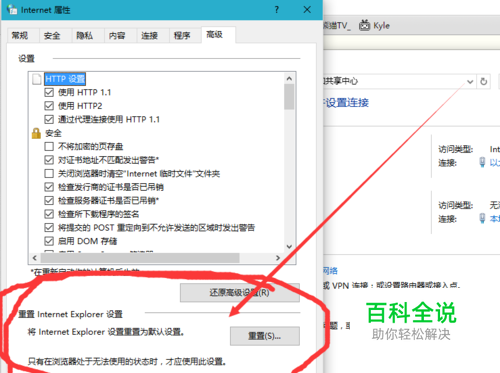
Task: Click the HTTP 设置 page icon
Action: [36, 79]
